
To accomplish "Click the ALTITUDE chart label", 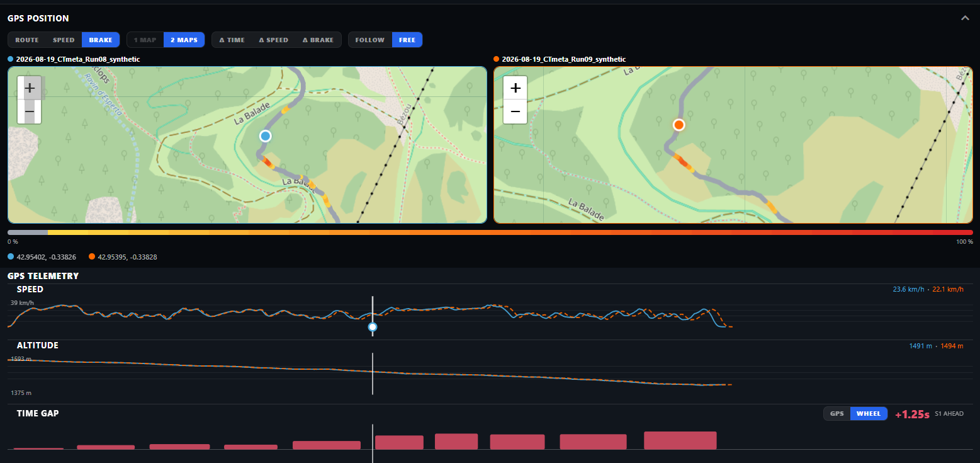I will pyautogui.click(x=38, y=345).
